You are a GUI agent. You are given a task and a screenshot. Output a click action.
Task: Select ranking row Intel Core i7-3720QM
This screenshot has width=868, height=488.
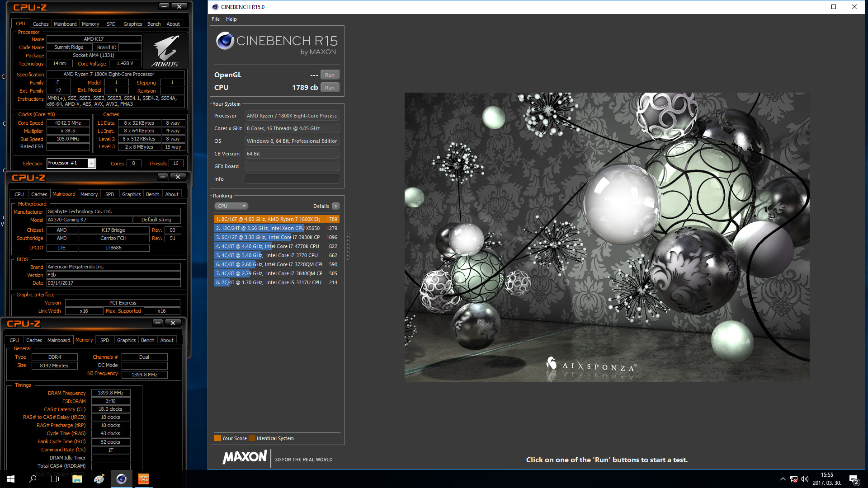click(x=277, y=264)
